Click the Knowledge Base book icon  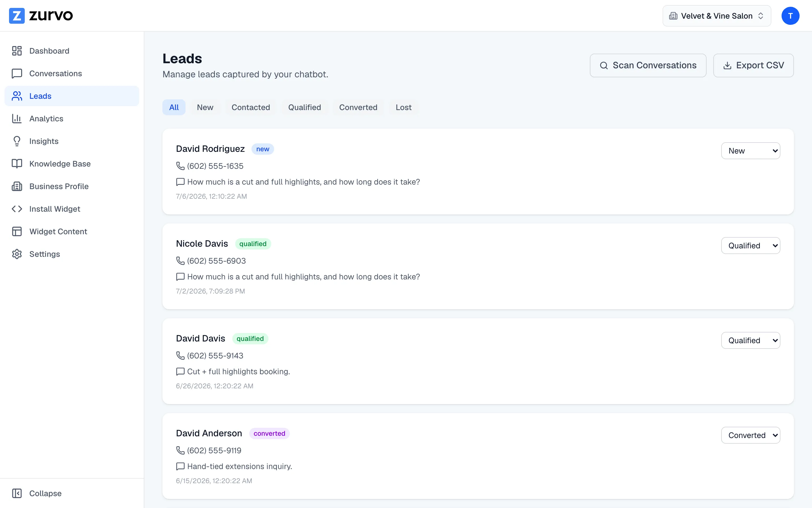click(x=17, y=164)
